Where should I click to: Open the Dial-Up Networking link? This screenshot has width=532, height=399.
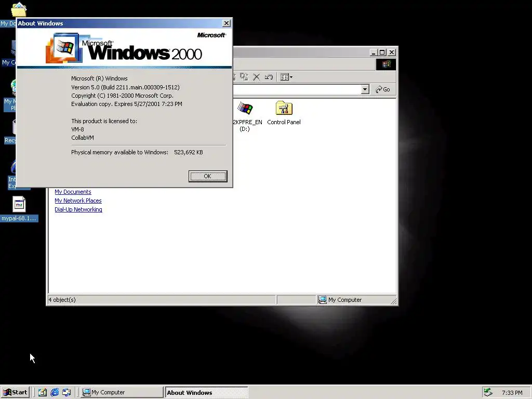(x=78, y=209)
